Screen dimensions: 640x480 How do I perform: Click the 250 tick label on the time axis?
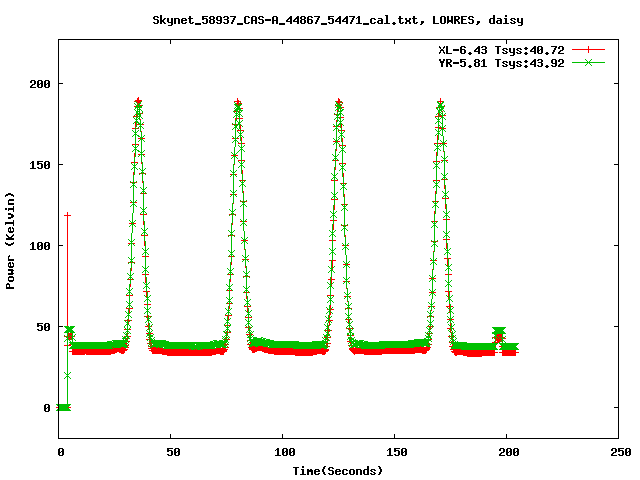click(621, 452)
